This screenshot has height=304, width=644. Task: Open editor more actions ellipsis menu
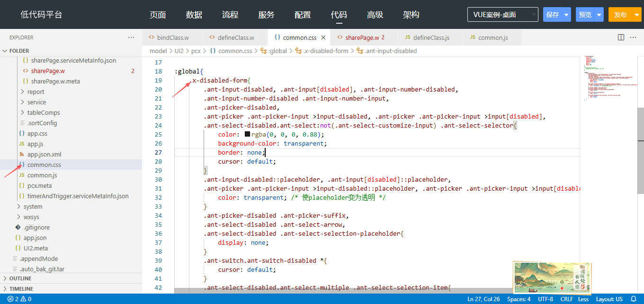point(634,37)
